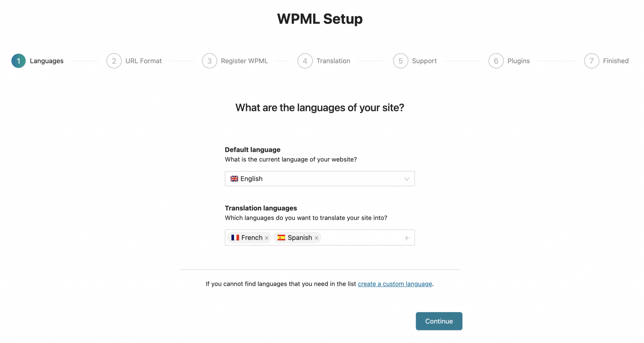Click the Spanish flag icon in translation languages
Screen dimensions: 644x343
[x=281, y=238]
